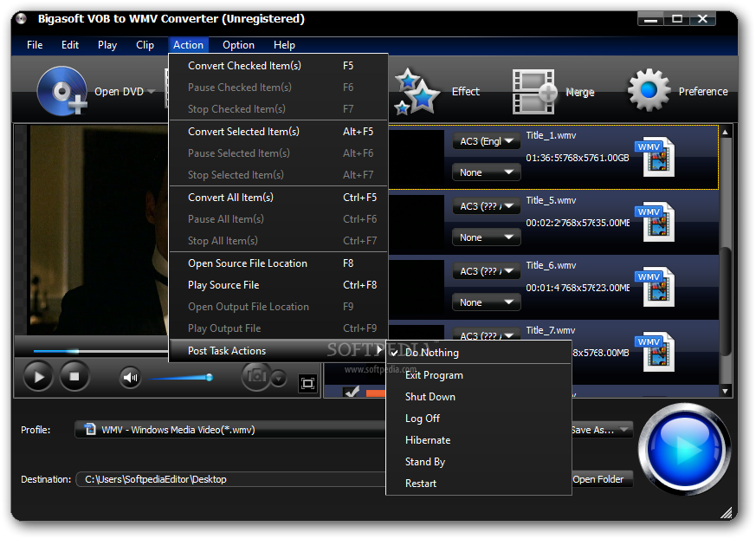Image resolution: width=756 pixels, height=539 pixels.
Task: Click the Preference toolbar label
Action: pyautogui.click(x=703, y=91)
